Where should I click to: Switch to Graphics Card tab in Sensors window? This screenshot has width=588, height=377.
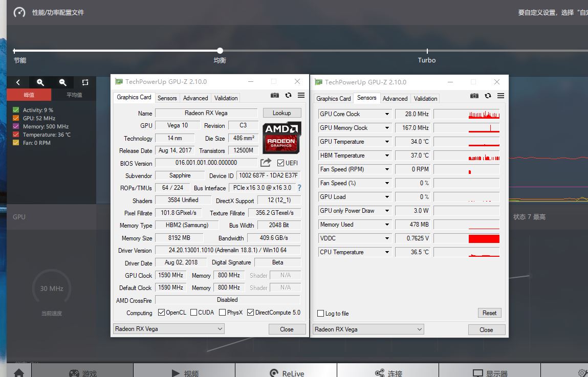point(333,99)
